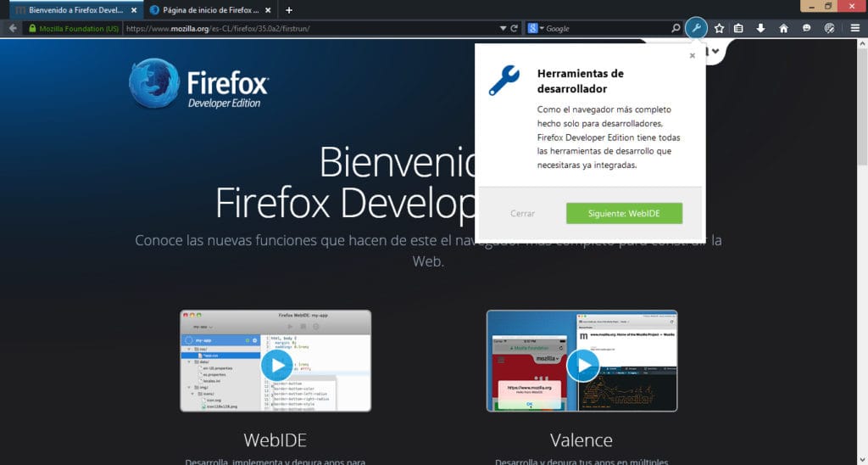The width and height of the screenshot is (868, 465).
Task: Play the Valence video
Action: pyautogui.click(x=582, y=366)
